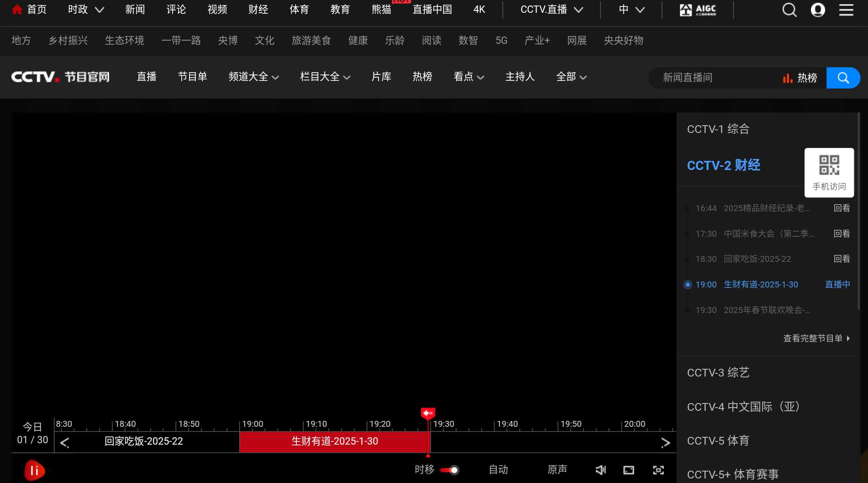Select the CCTV-2 财经 channel header

point(724,165)
